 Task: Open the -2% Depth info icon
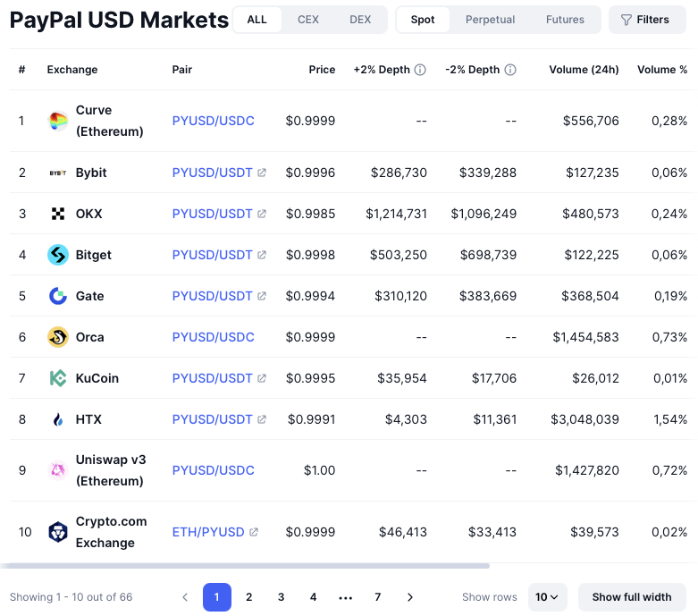click(510, 70)
